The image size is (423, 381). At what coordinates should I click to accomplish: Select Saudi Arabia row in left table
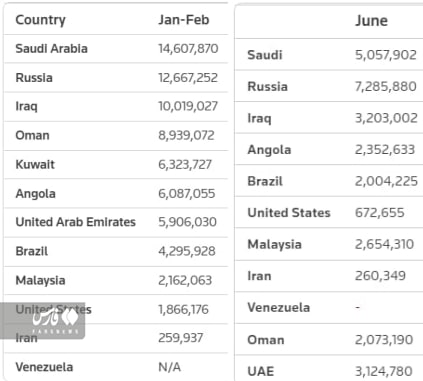[116, 49]
